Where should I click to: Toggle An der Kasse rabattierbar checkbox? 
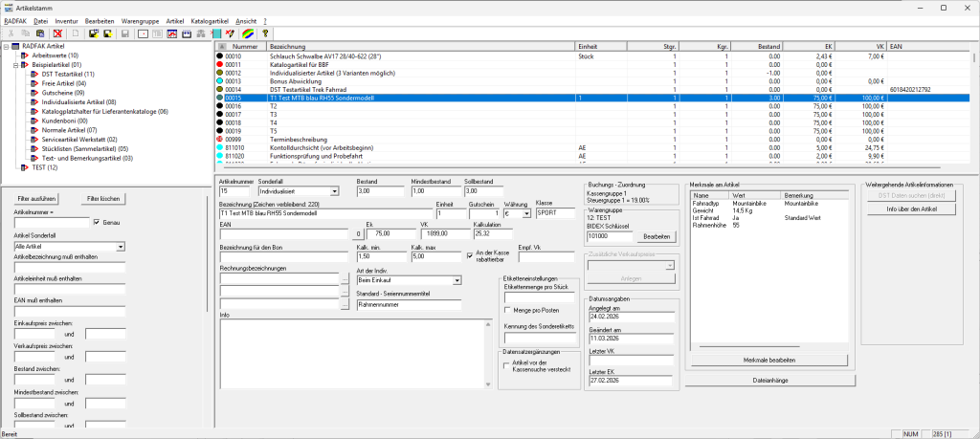(x=468, y=254)
